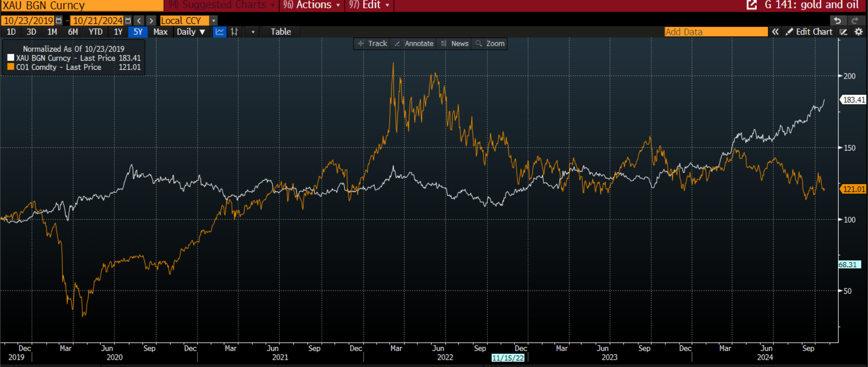This screenshot has height=367, width=868.
Task: Toggle the chart Zoom mode
Action: pos(490,43)
